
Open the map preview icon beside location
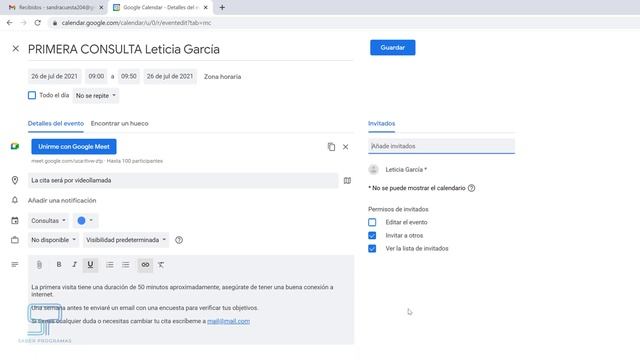(347, 180)
